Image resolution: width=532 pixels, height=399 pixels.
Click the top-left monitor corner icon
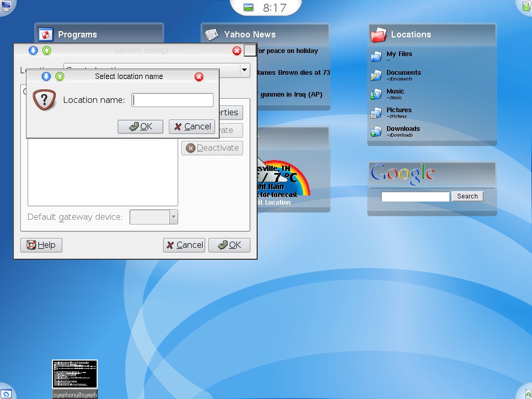(6, 6)
